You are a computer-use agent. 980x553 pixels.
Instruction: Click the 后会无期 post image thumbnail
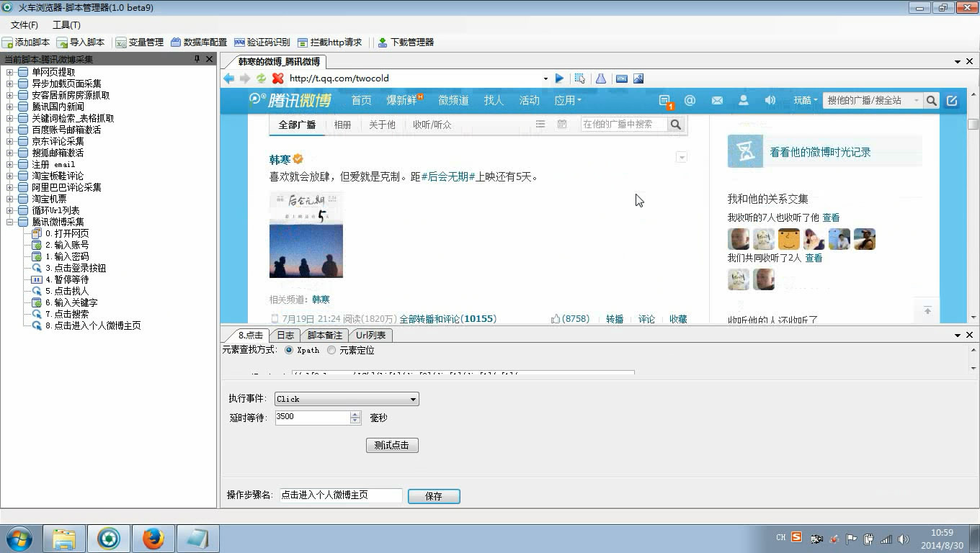306,235
